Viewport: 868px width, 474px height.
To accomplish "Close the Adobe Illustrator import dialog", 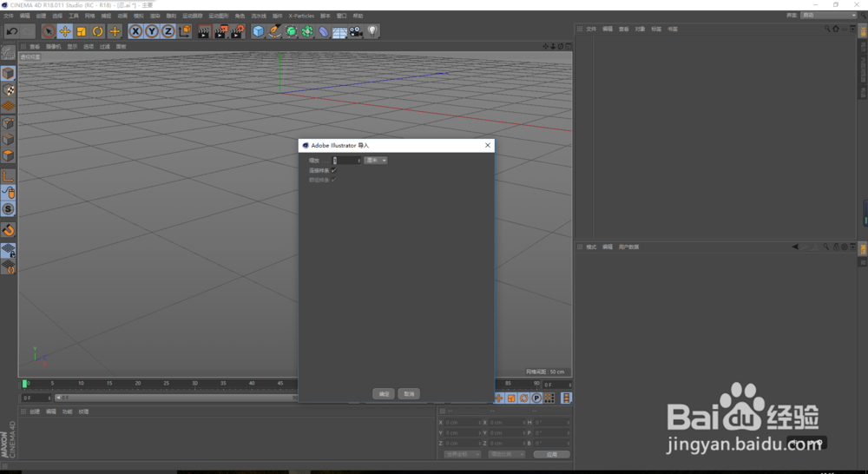I will pos(488,146).
